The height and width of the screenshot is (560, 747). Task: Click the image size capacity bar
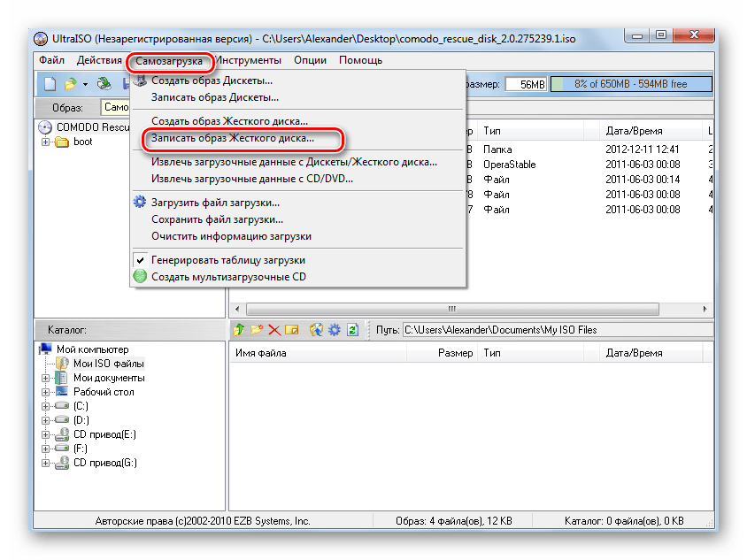click(x=630, y=84)
